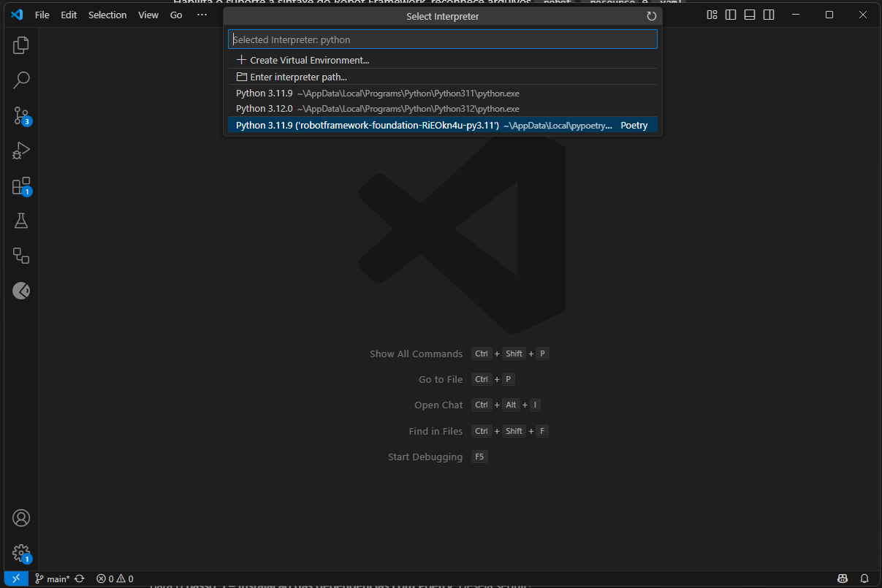Screen dimensions: 882x588
Task: Open the Edit menu
Action: (x=69, y=15)
